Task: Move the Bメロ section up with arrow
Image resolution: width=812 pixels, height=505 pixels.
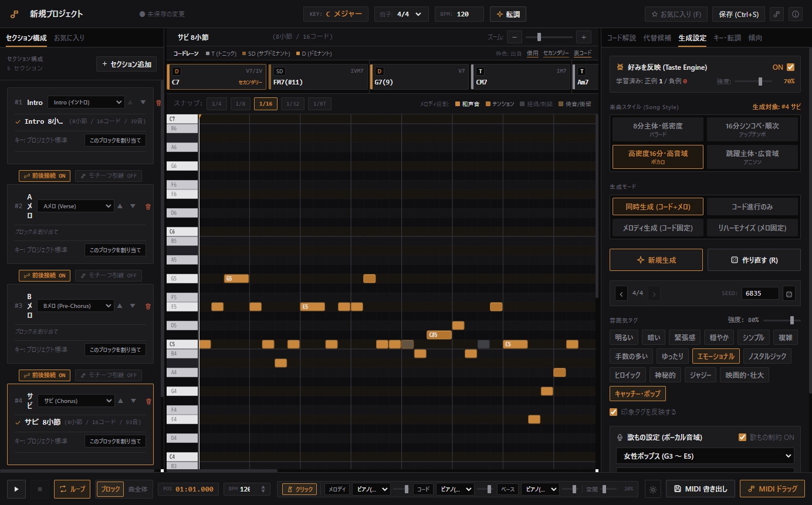Action: pyautogui.click(x=120, y=306)
